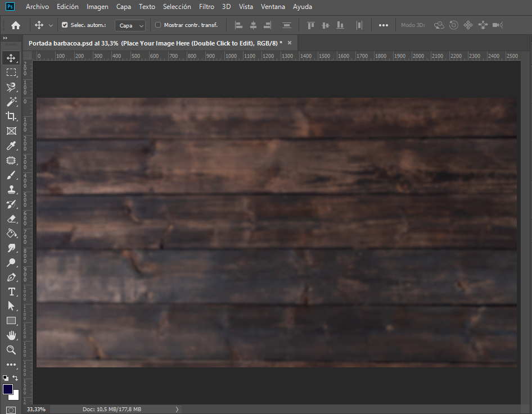Screen dimensions: 532x414
Task: Select the Eraser tool
Action: (11, 219)
